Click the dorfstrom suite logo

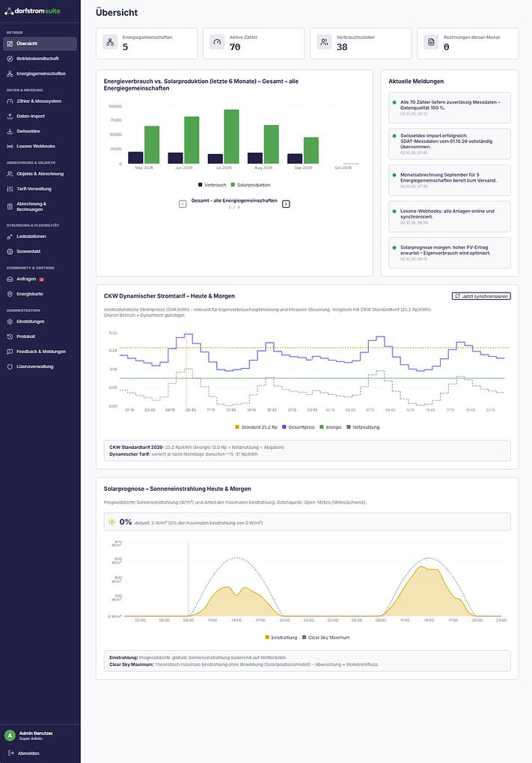pyautogui.click(x=33, y=10)
